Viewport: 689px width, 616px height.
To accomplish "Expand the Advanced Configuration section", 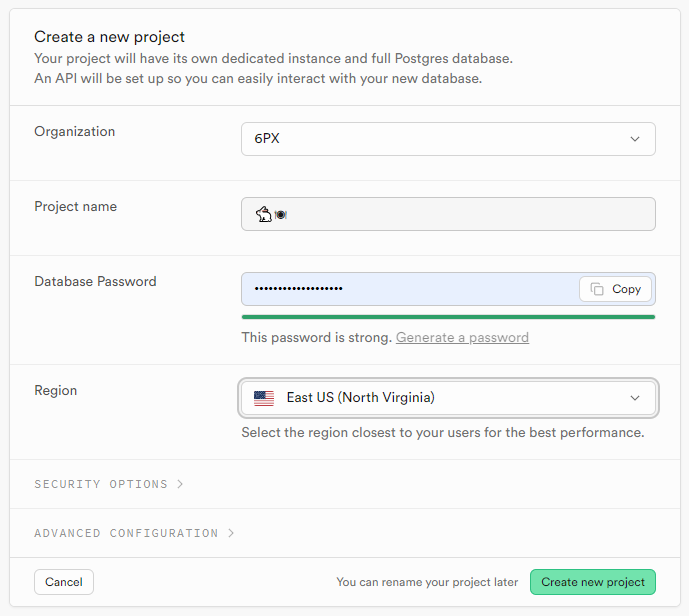I will (x=126, y=533).
